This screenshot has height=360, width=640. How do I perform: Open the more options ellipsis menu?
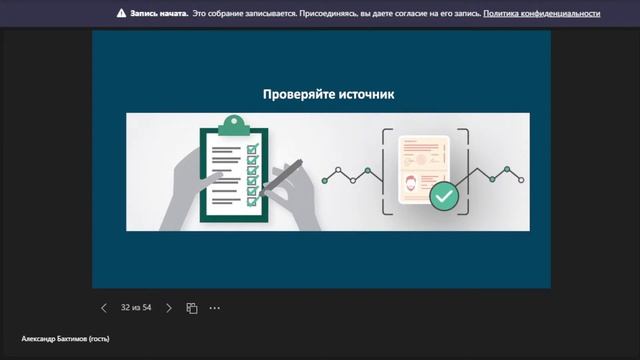click(215, 308)
